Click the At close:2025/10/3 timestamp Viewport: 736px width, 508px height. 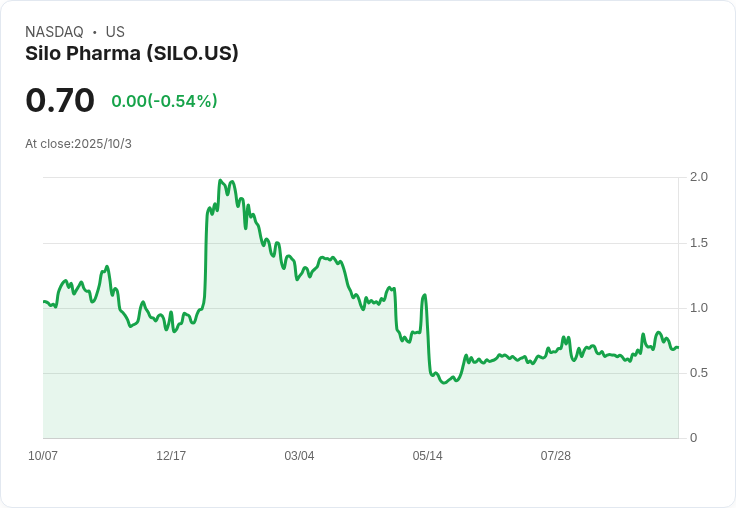click(x=78, y=144)
